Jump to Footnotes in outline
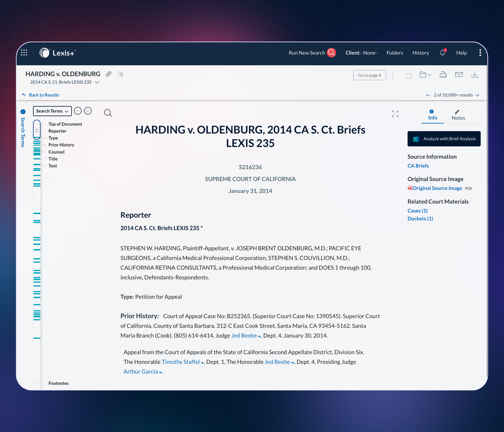Image resolution: width=504 pixels, height=432 pixels. point(58,383)
